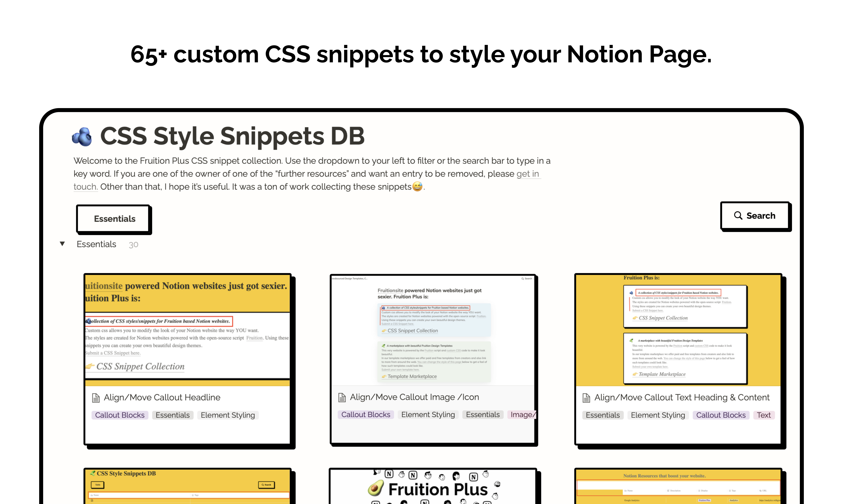The image size is (843, 504).
Task: Click page icon next to Align/Move Callout Image /Icon
Action: [342, 397]
